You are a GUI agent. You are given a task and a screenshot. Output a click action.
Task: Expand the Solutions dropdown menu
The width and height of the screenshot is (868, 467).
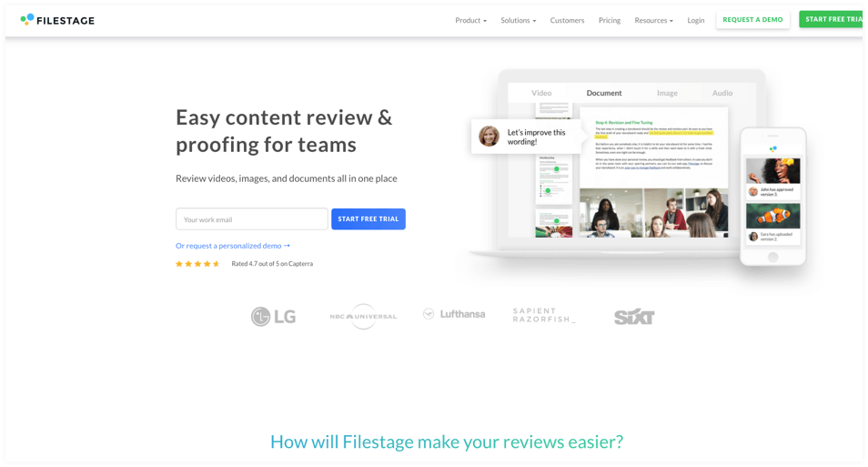(518, 21)
